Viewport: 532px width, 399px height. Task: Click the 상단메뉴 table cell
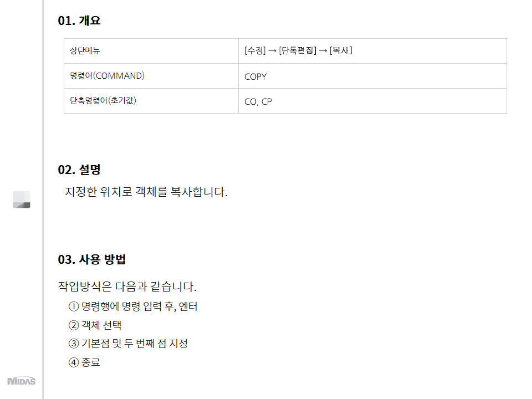(151, 51)
